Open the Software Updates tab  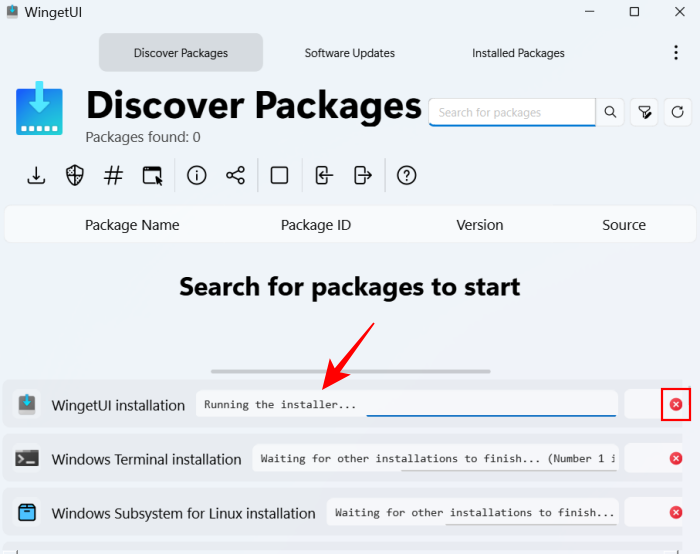[350, 53]
